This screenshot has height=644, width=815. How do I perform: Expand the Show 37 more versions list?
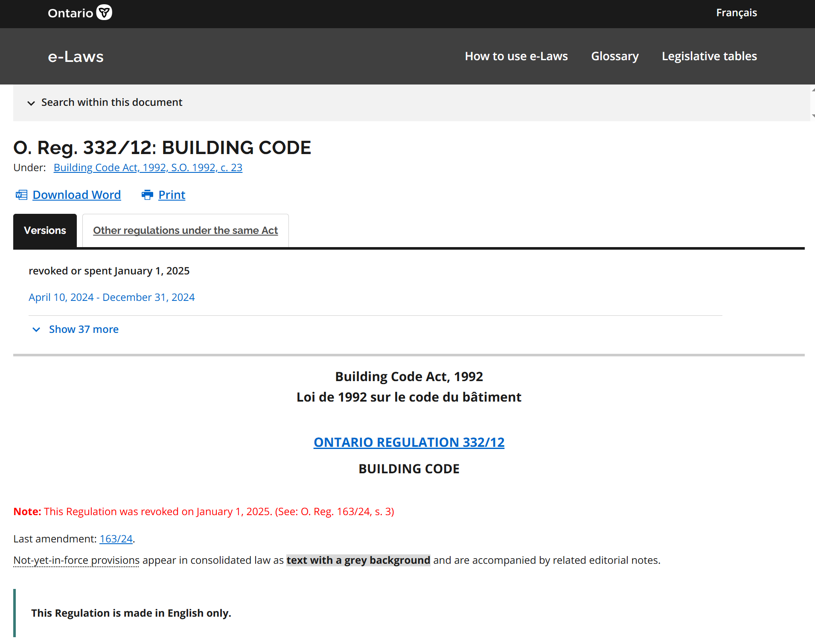tap(84, 329)
